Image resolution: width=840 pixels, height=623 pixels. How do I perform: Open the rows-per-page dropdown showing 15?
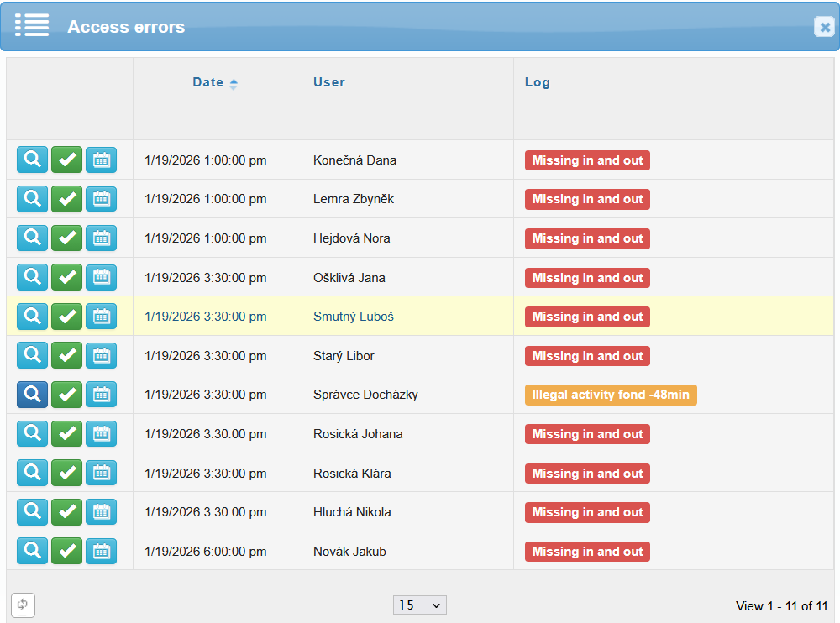[x=419, y=605]
